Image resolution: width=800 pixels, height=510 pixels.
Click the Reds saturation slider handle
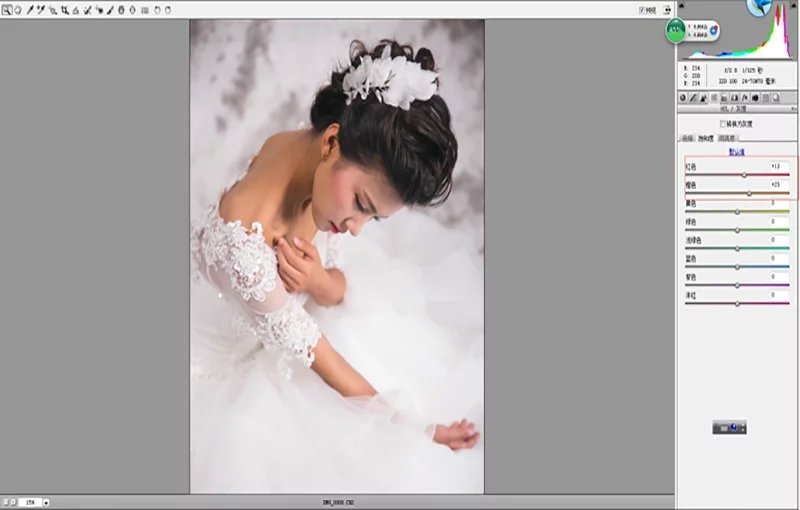[744, 175]
